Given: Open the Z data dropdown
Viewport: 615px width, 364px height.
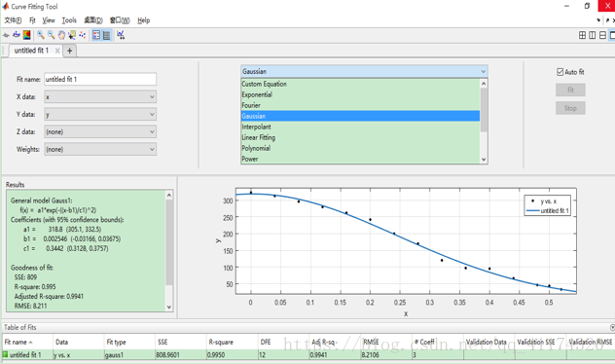Looking at the screenshot, I should point(100,131).
